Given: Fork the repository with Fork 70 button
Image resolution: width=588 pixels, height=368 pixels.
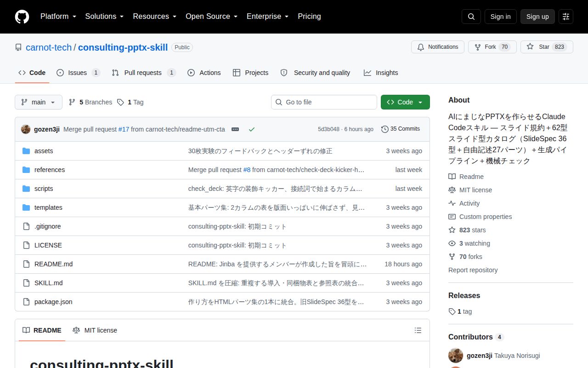Looking at the screenshot, I should (x=492, y=47).
